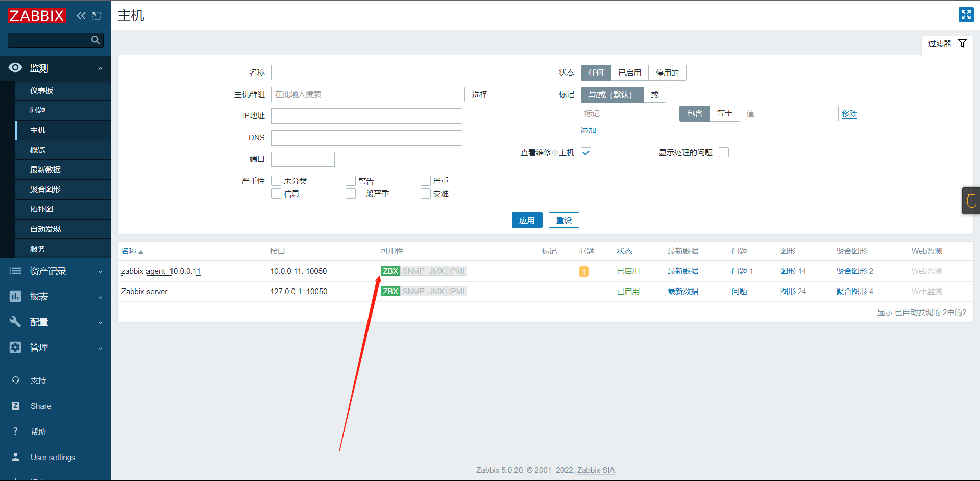Enable the 灾难 severity checkbox

[426, 194]
